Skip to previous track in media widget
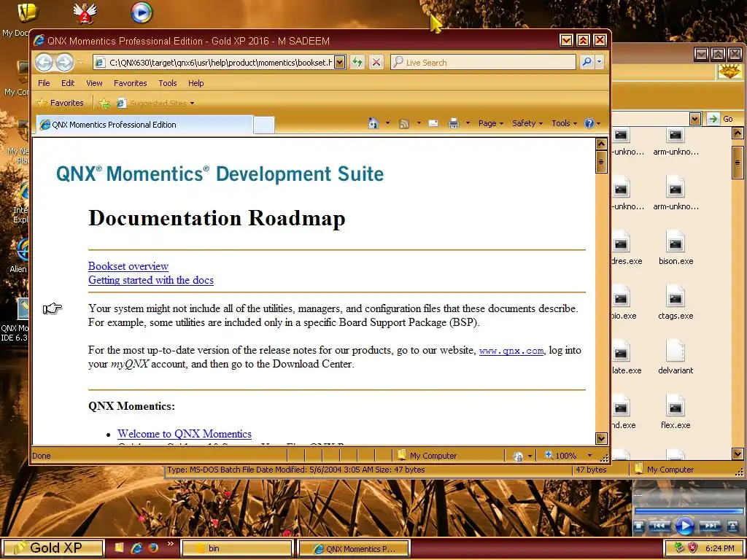This screenshot has width=747, height=560. pyautogui.click(x=659, y=526)
